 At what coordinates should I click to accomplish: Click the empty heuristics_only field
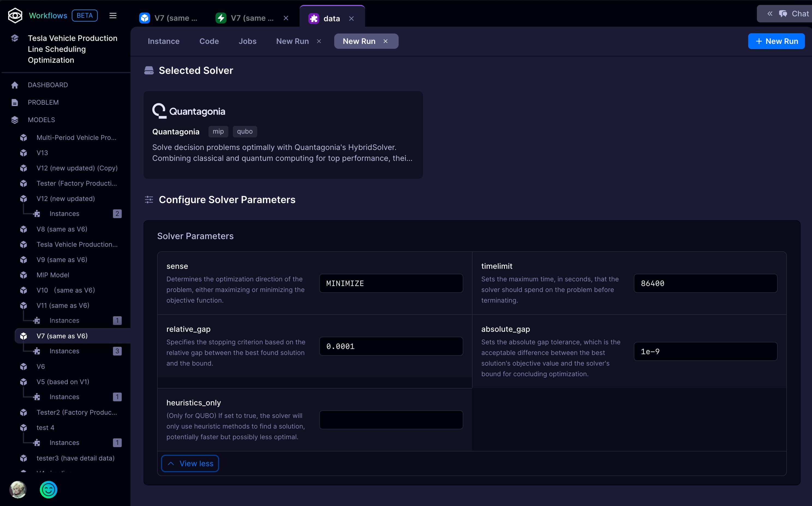[391, 420]
